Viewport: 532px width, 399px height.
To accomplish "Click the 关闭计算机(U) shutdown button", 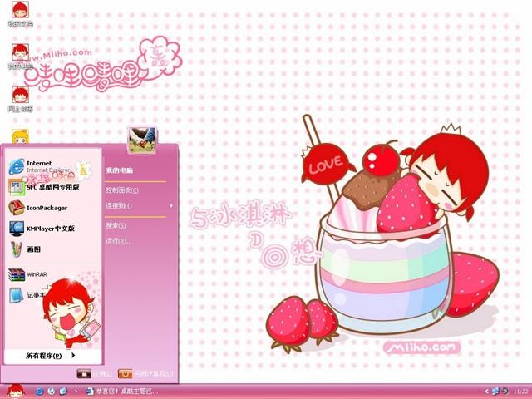I will (145, 374).
